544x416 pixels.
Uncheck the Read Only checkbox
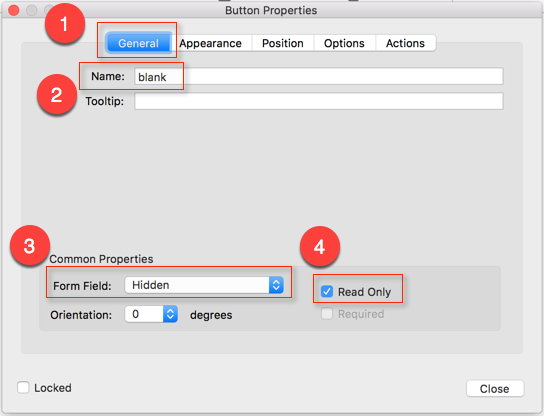point(327,291)
